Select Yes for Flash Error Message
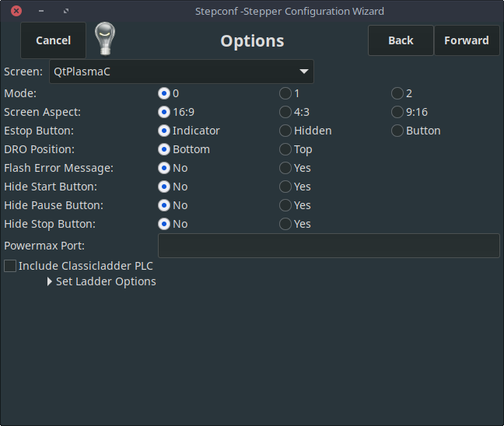Screen dimensions: 504x426 coord(286,168)
